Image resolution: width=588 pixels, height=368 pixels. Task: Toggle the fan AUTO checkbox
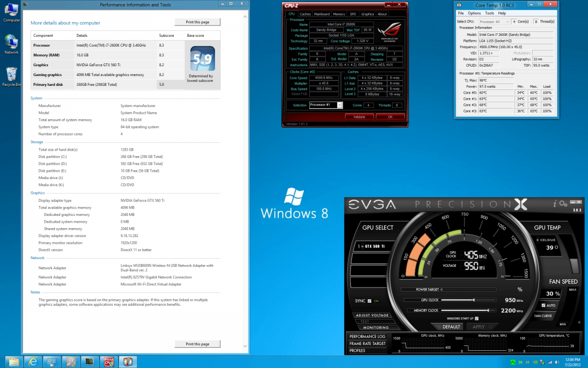[x=543, y=305]
